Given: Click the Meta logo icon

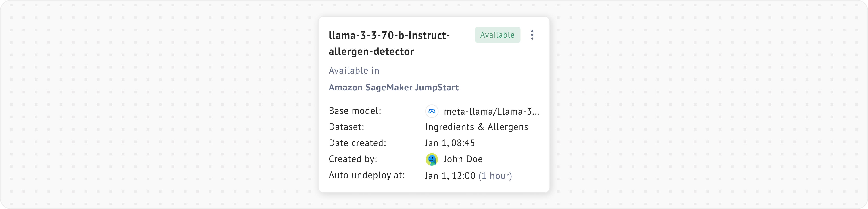Looking at the screenshot, I should coord(432,111).
